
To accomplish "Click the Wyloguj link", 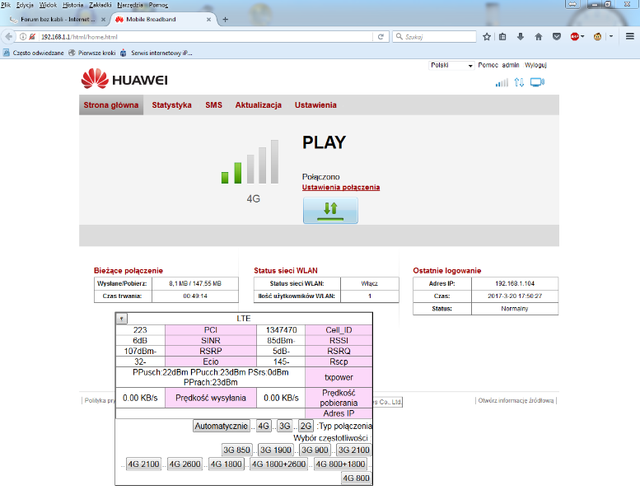I will click(x=536, y=65).
